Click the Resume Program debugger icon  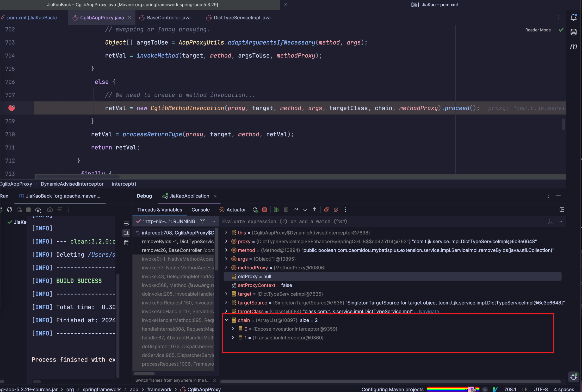[276, 210]
